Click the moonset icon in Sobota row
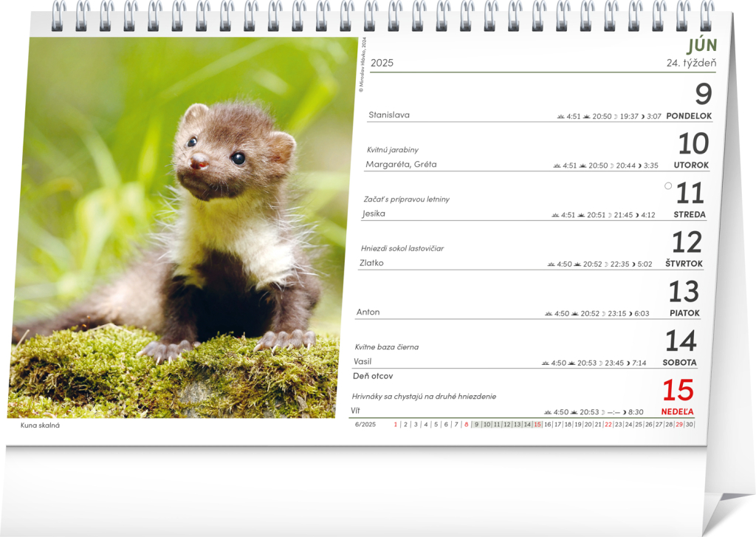The image size is (756, 537). point(628,363)
